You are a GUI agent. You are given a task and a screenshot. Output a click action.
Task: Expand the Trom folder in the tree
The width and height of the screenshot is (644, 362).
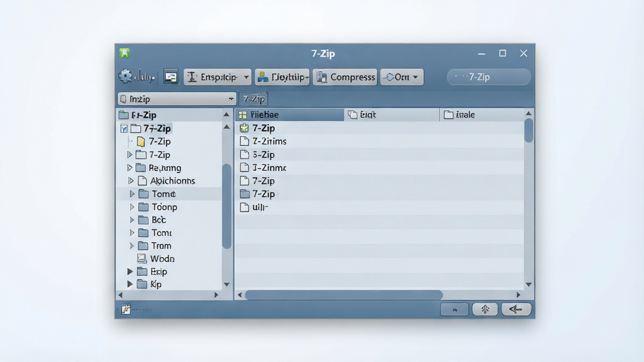pos(132,246)
